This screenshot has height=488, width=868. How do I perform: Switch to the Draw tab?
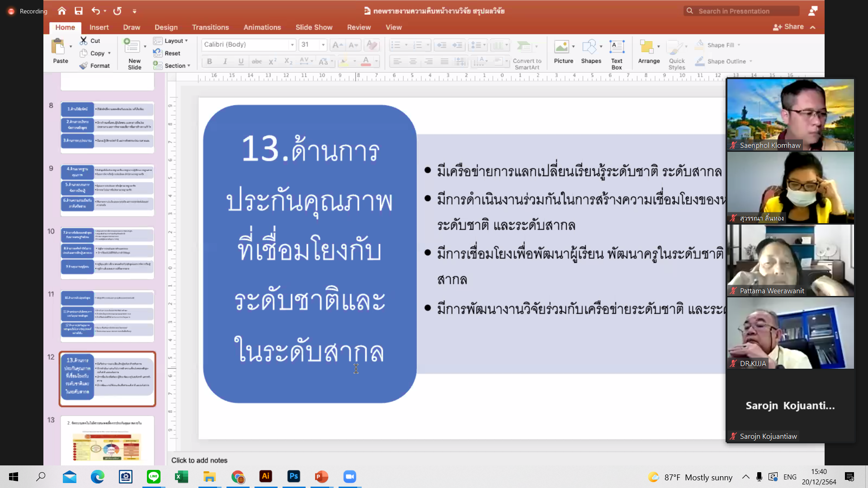[x=132, y=27]
